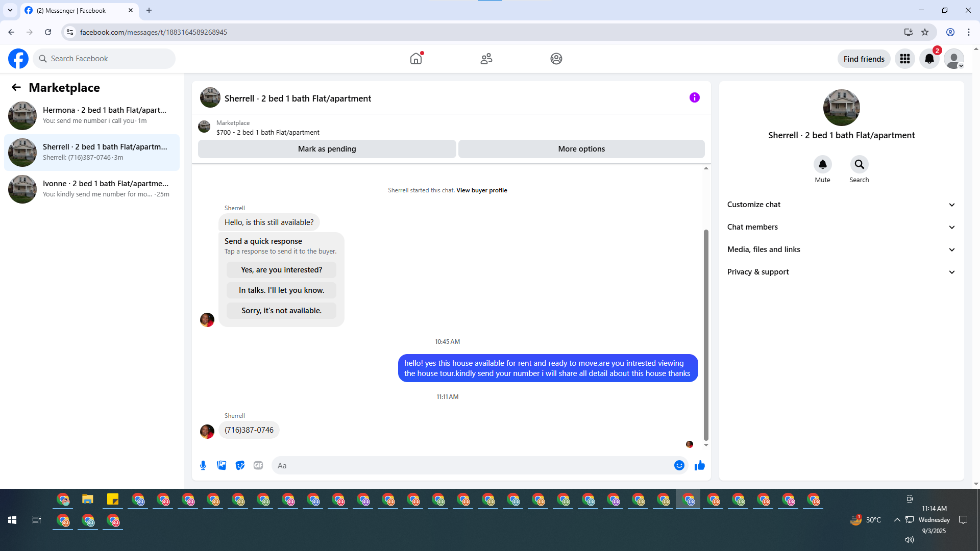Open More options for the listing
The image size is (980, 551).
tap(581, 149)
